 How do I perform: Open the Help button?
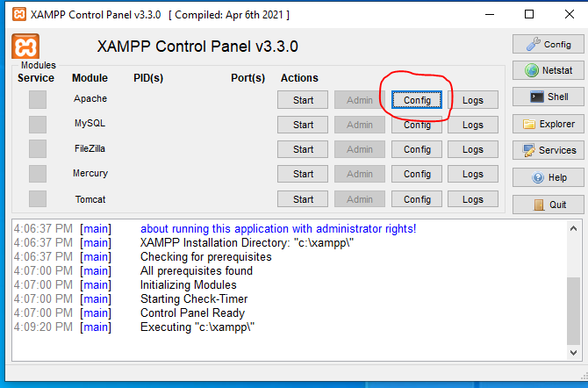coord(549,177)
